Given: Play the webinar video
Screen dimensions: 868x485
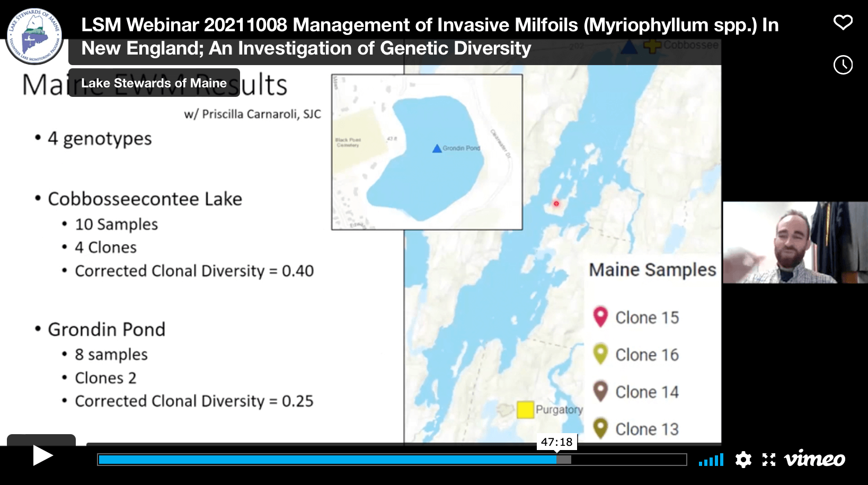Looking at the screenshot, I should coord(43,455).
